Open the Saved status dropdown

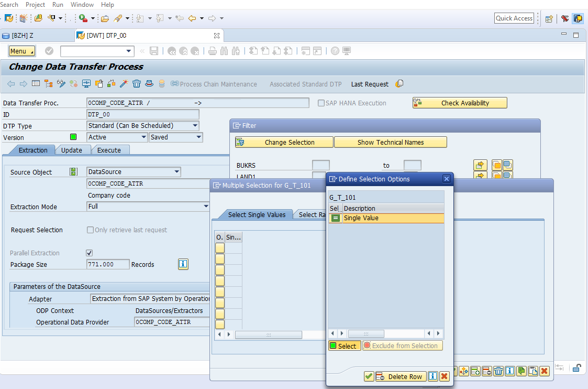point(199,137)
